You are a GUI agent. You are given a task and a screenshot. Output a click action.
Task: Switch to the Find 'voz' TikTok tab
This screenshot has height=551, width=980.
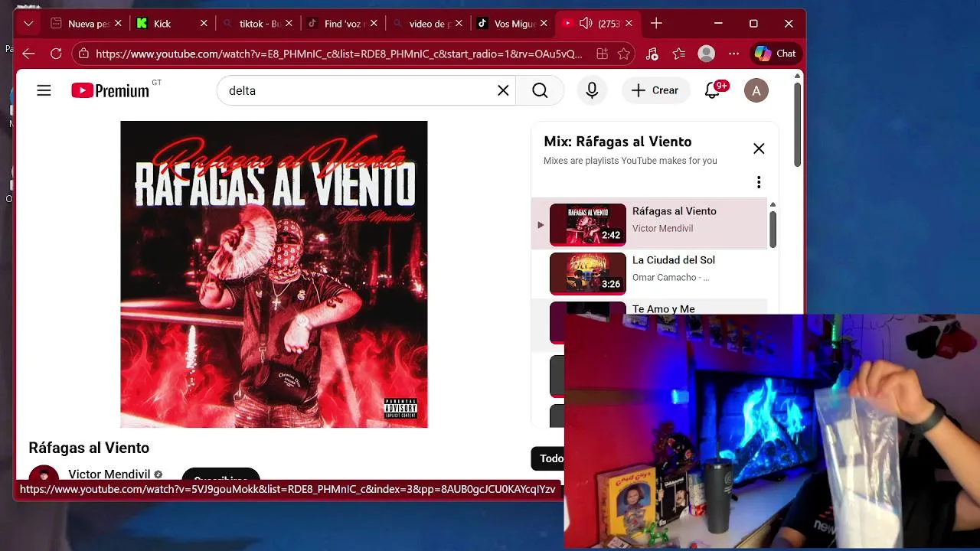tap(342, 24)
